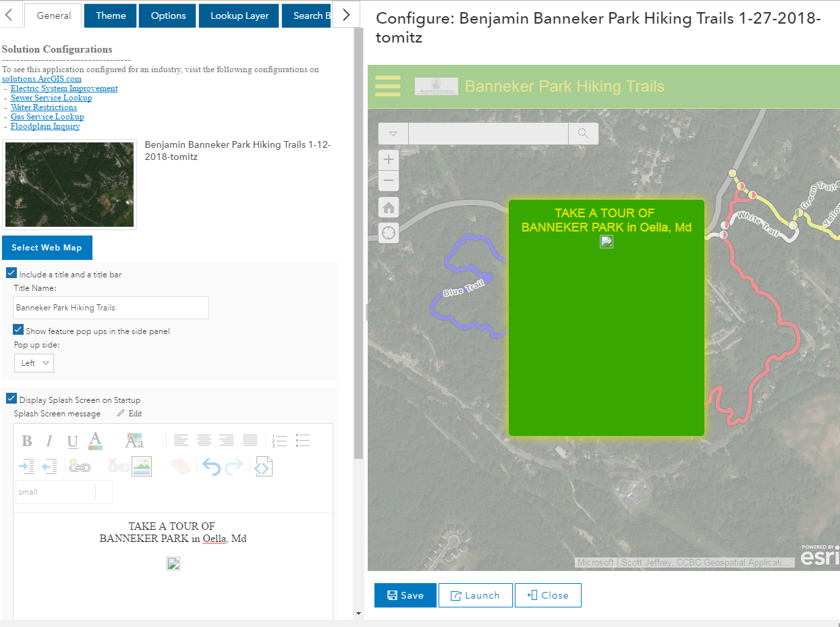
Task: Show more tabs with right chevron
Action: [346, 15]
